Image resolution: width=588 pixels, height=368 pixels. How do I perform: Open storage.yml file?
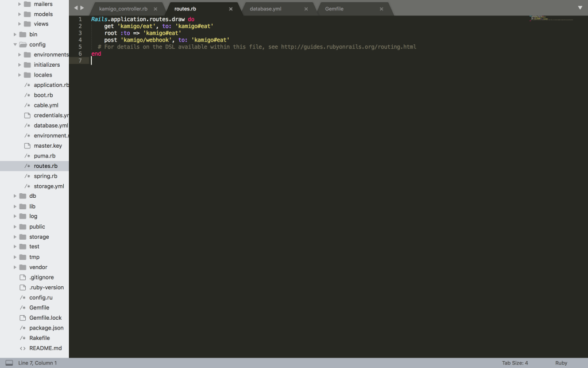49,186
